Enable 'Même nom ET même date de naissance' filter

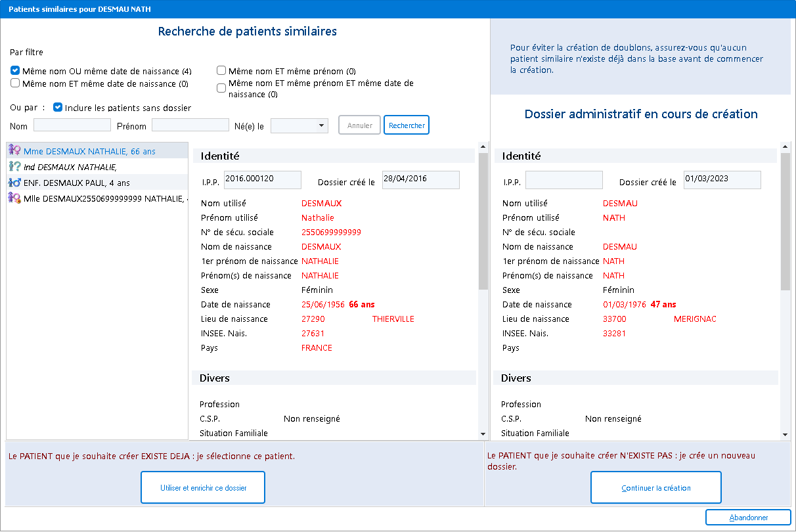(x=15, y=83)
